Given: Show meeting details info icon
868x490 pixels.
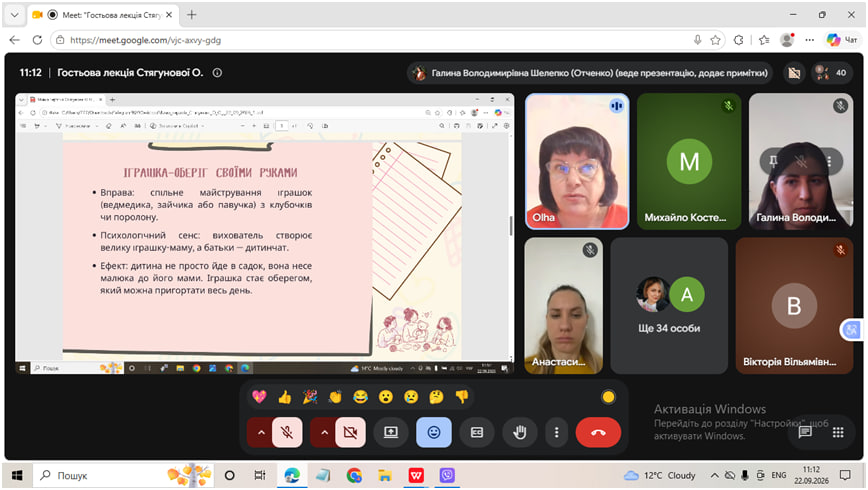Looking at the screenshot, I should [218, 73].
